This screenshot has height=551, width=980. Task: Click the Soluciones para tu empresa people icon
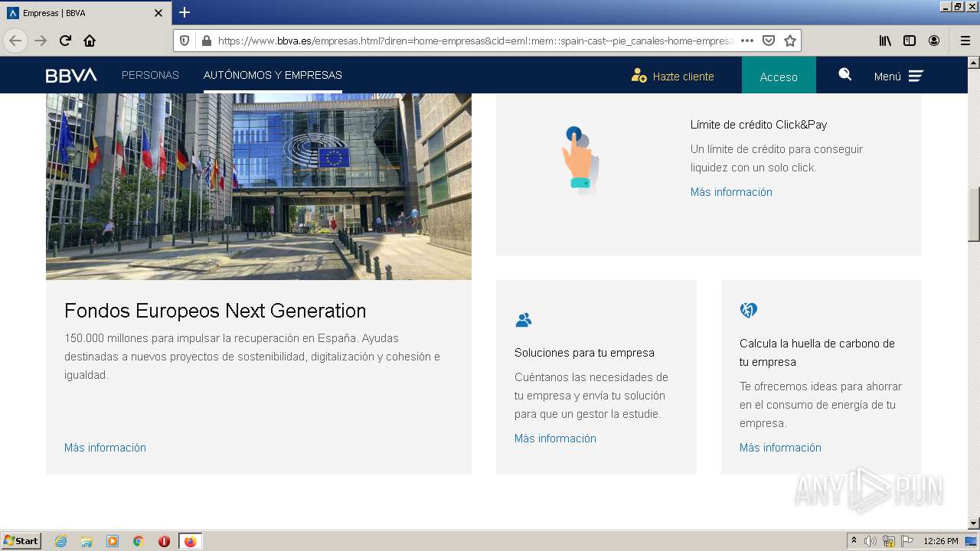click(x=524, y=320)
